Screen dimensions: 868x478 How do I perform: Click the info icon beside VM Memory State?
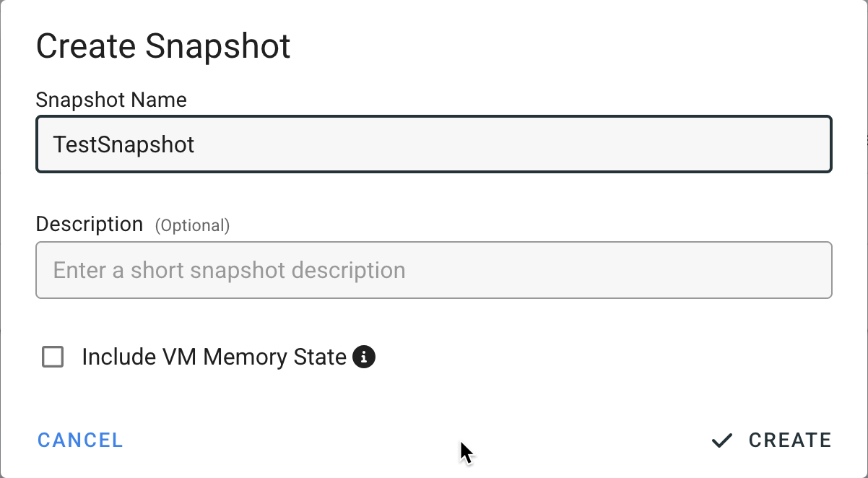coord(364,357)
